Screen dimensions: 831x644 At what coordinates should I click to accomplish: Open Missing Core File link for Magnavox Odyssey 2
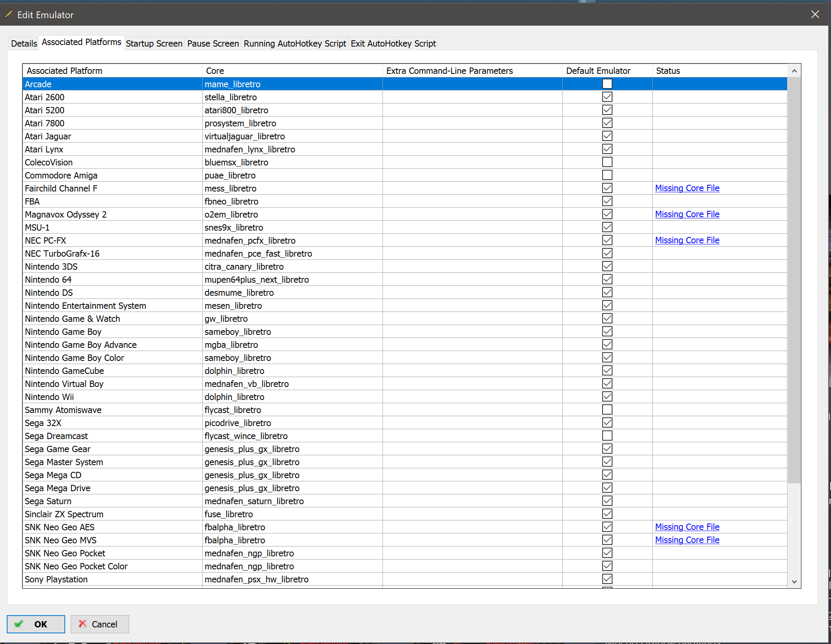(x=687, y=214)
